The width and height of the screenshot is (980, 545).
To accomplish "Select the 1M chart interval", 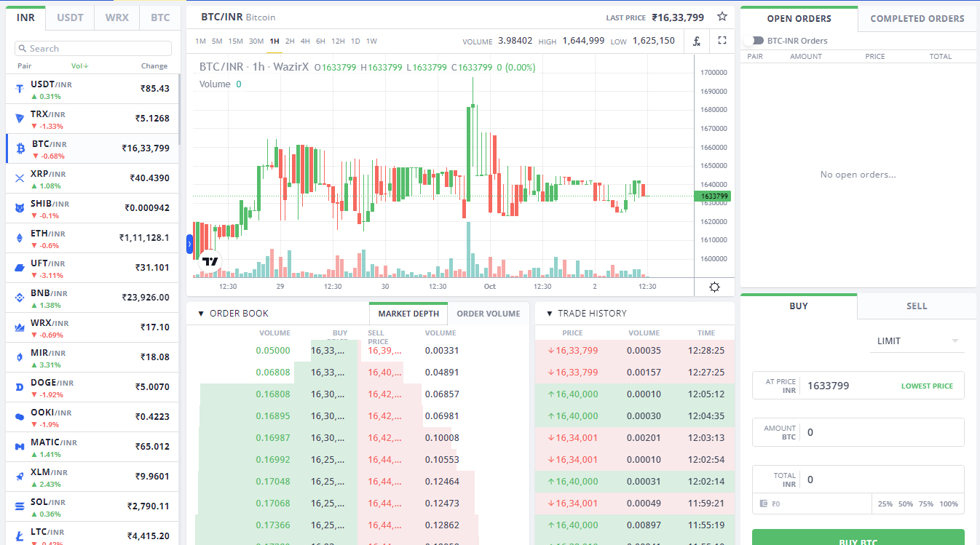I will tap(200, 41).
